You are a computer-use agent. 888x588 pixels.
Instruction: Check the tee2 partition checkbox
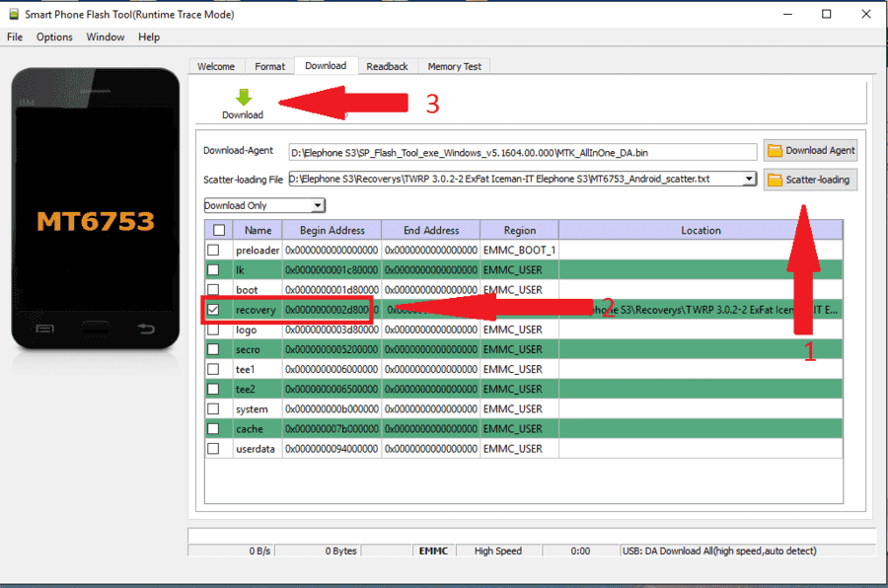coord(213,389)
